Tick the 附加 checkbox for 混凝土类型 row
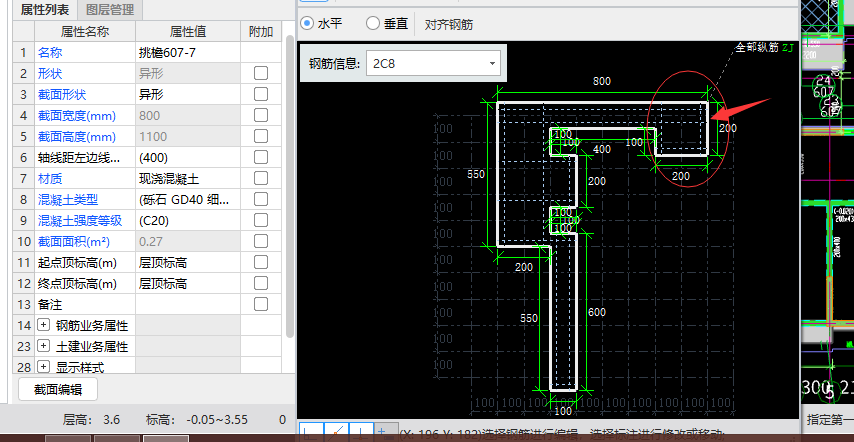The height and width of the screenshot is (442, 854). tap(261, 199)
